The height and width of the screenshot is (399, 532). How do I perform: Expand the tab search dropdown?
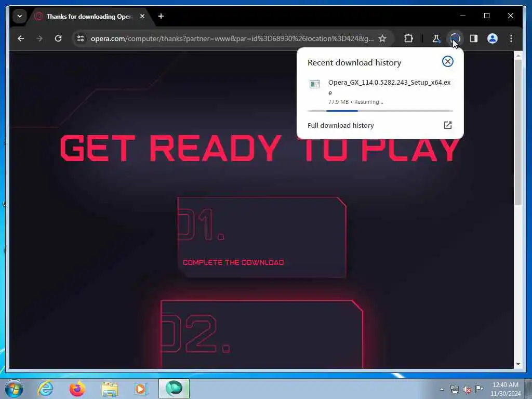(x=20, y=16)
